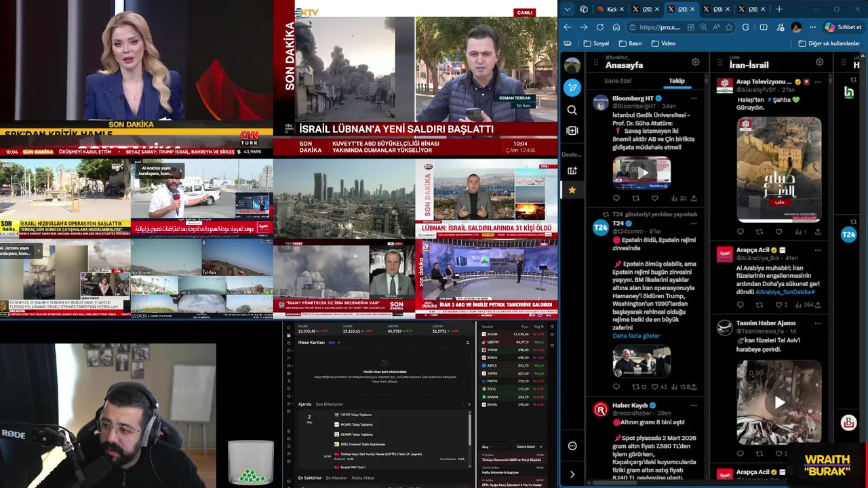Open a new browser tab with plus button
The image size is (868, 488).
coord(779,9)
